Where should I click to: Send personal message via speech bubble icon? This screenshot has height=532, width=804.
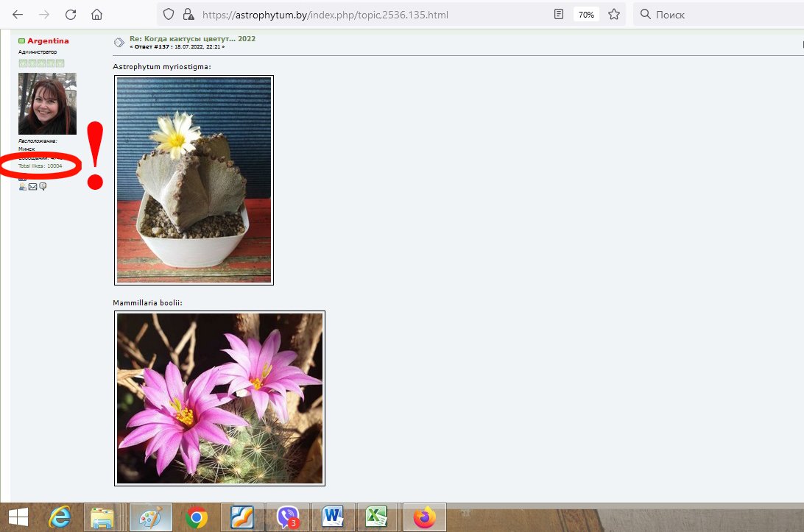43,187
